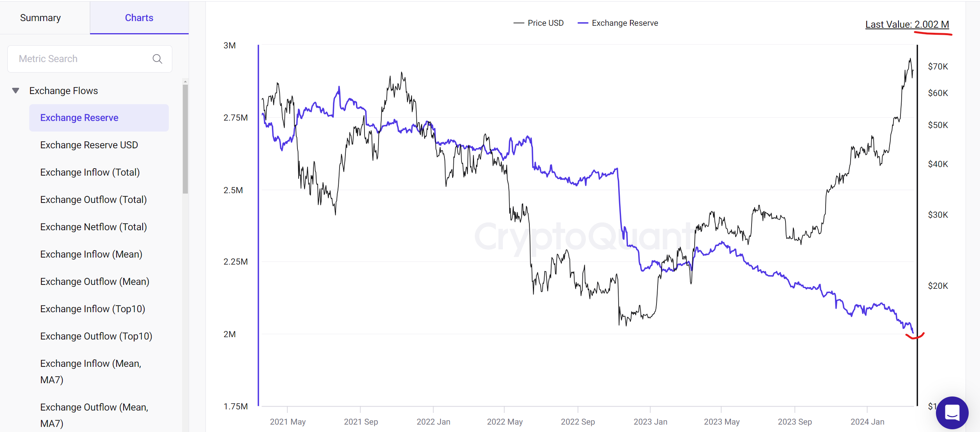Open Exchange Inflow (Top10) metric
The image size is (980, 432).
click(93, 309)
